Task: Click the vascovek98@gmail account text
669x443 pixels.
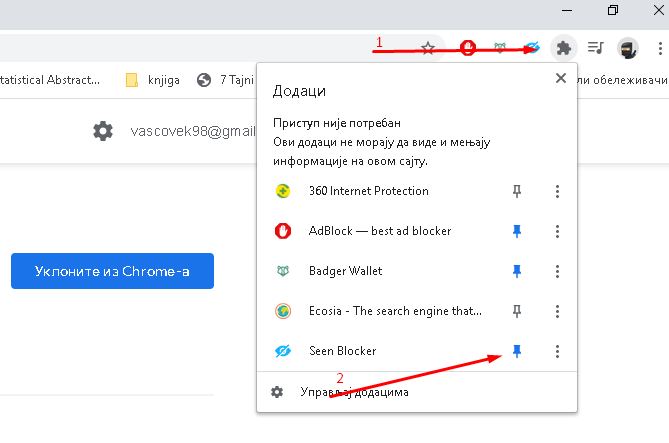Action: [193, 131]
